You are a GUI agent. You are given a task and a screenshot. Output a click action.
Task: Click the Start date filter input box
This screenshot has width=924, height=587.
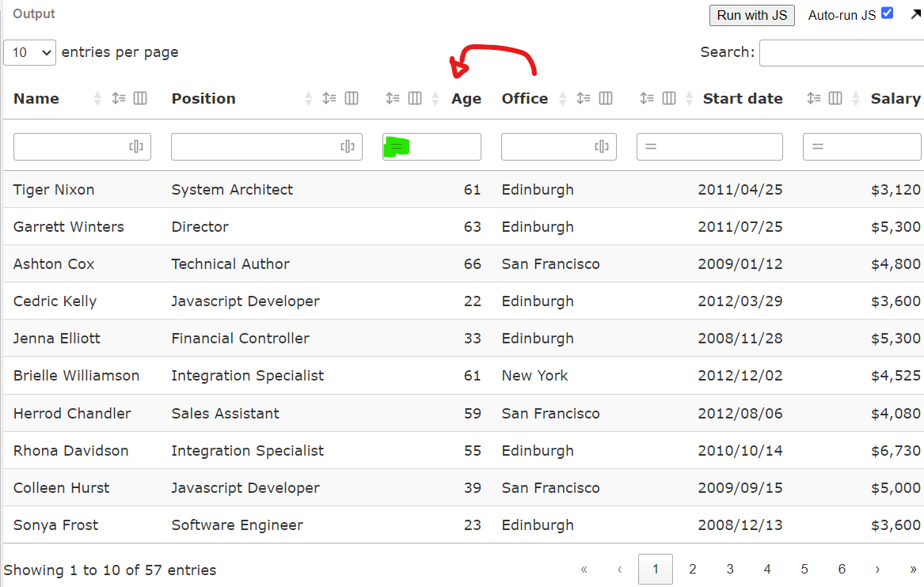coord(717,146)
